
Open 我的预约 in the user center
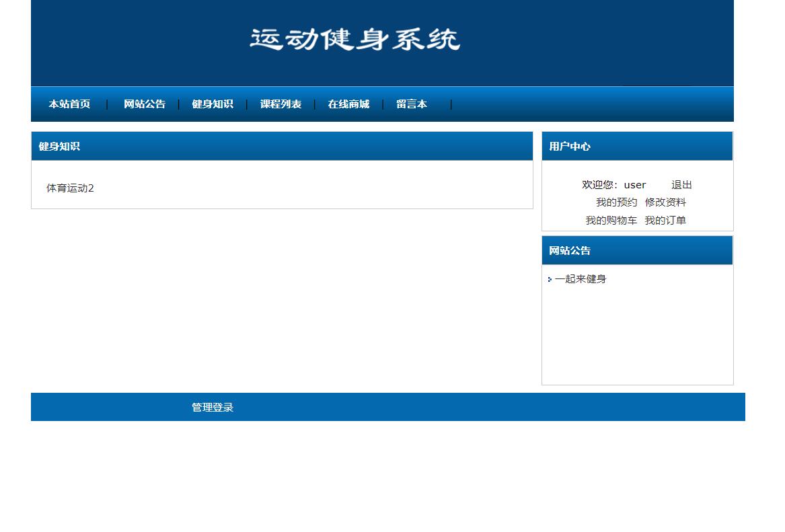click(x=617, y=202)
